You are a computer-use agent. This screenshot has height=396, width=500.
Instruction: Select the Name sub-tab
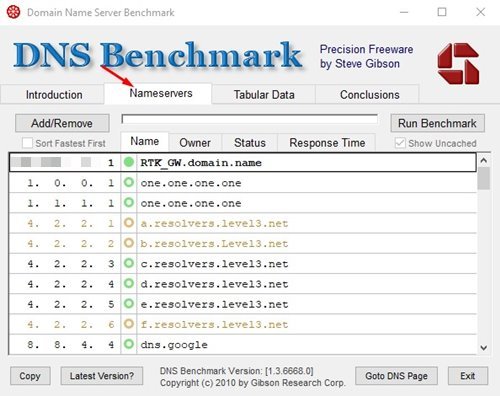tap(145, 141)
